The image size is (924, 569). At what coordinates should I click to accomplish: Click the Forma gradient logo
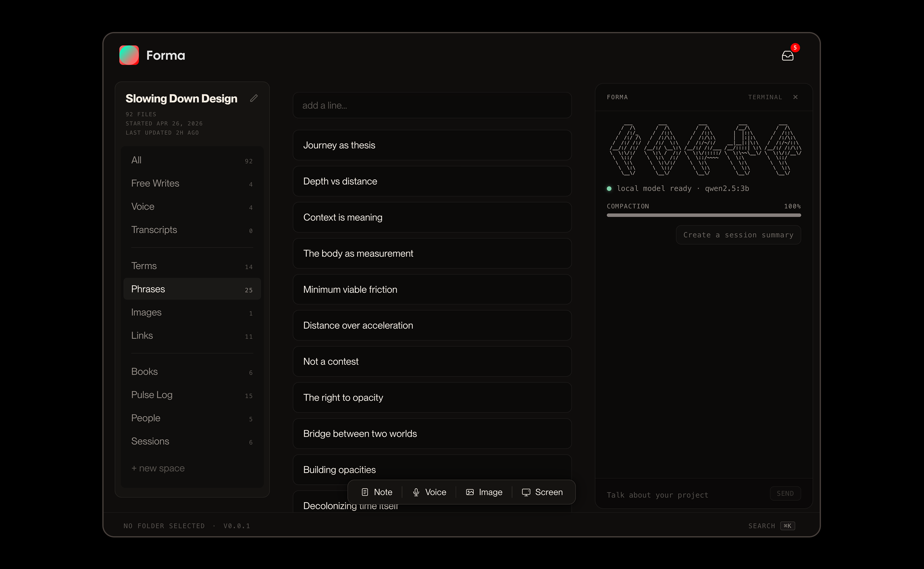coord(129,55)
